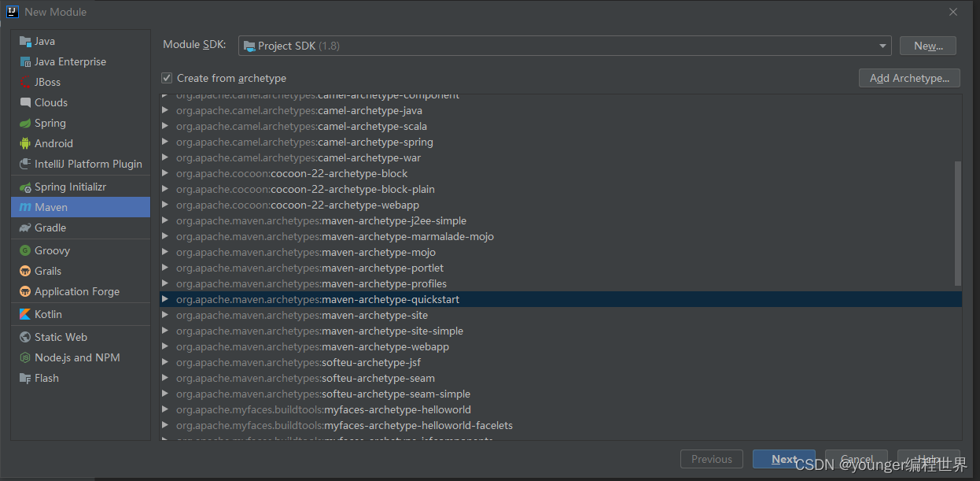Image resolution: width=980 pixels, height=481 pixels.
Task: Select softeu-archetype-seam archetype text
Action: pyautogui.click(x=378, y=378)
